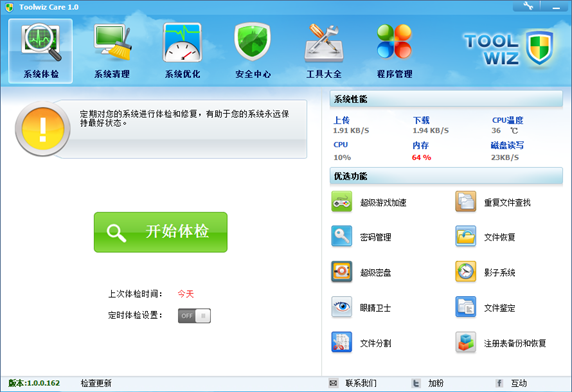Click the red 64 % memory value
The height and width of the screenshot is (392, 572).
[421, 158]
